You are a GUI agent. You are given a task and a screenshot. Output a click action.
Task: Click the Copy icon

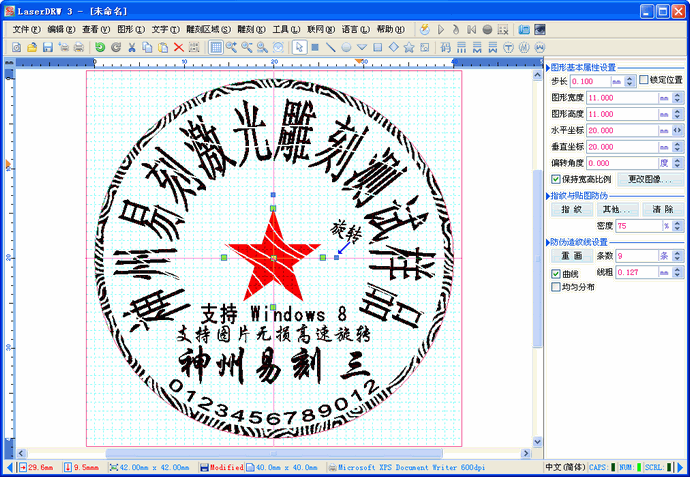click(147, 47)
